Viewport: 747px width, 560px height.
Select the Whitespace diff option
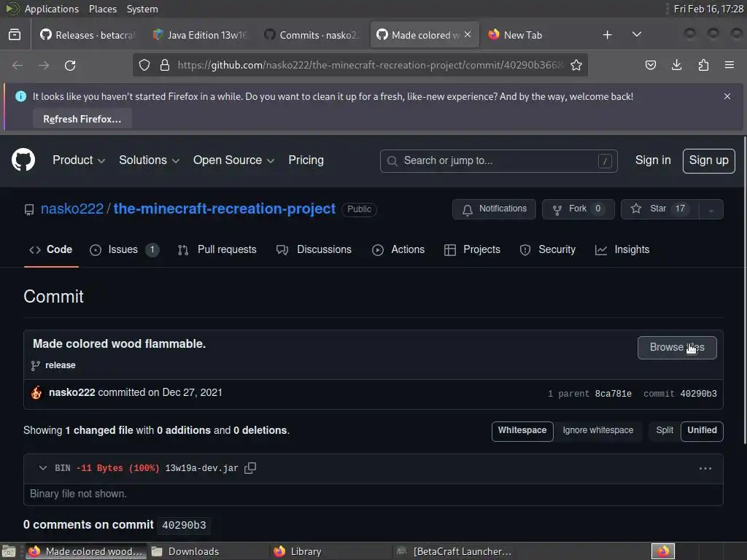click(x=522, y=431)
